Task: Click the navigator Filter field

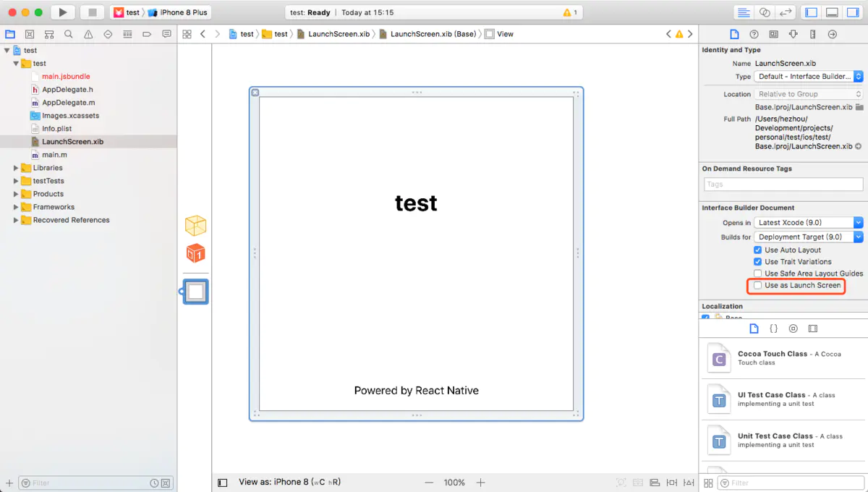Action: click(x=95, y=483)
